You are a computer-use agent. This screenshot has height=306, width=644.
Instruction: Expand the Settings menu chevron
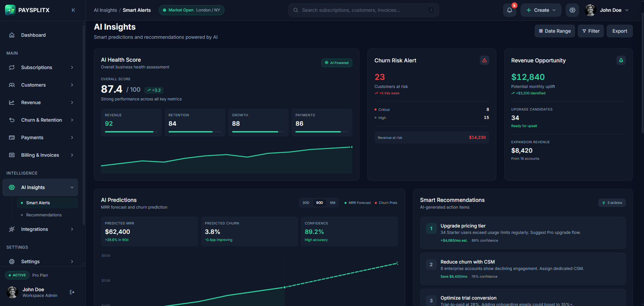click(72, 262)
